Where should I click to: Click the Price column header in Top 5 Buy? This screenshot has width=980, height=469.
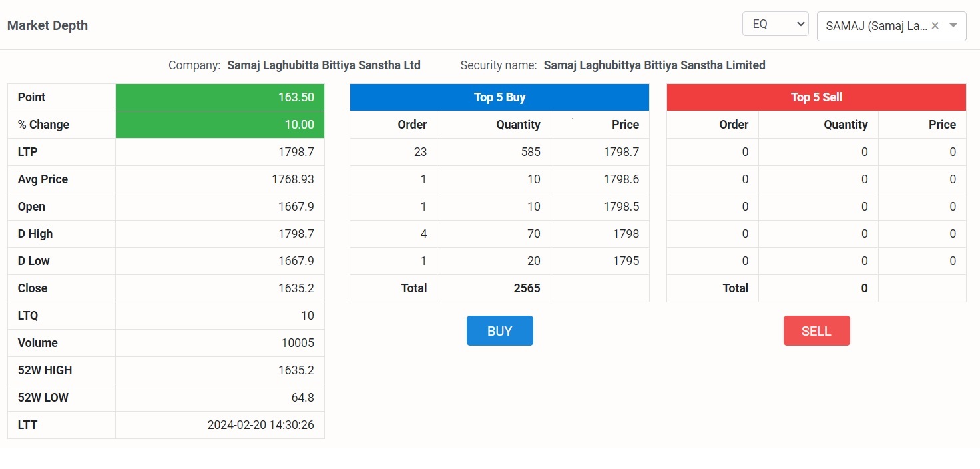coord(625,125)
